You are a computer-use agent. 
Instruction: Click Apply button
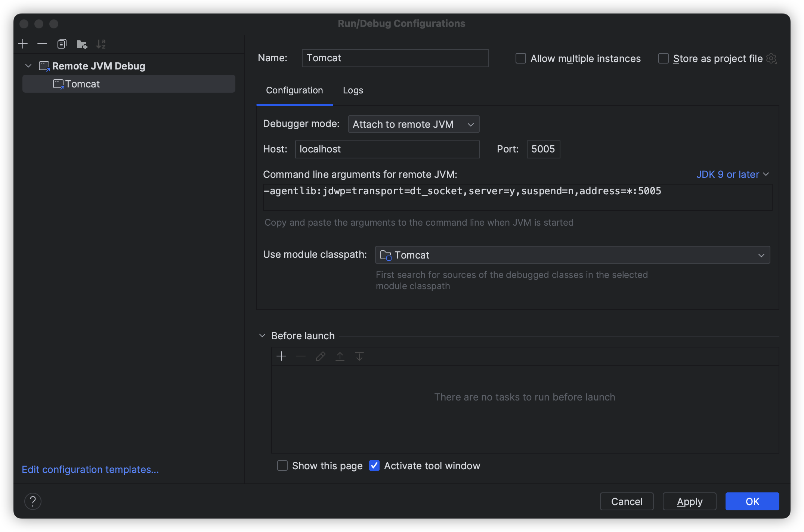coord(690,501)
